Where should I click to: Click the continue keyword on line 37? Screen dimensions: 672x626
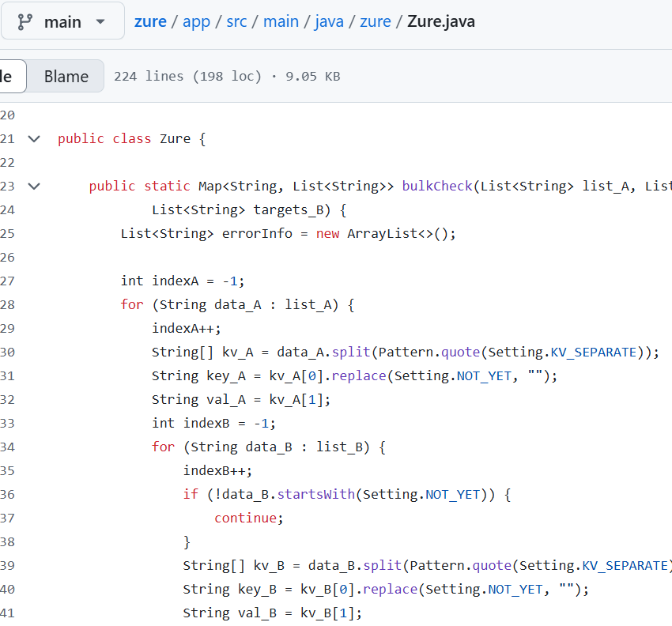point(246,518)
